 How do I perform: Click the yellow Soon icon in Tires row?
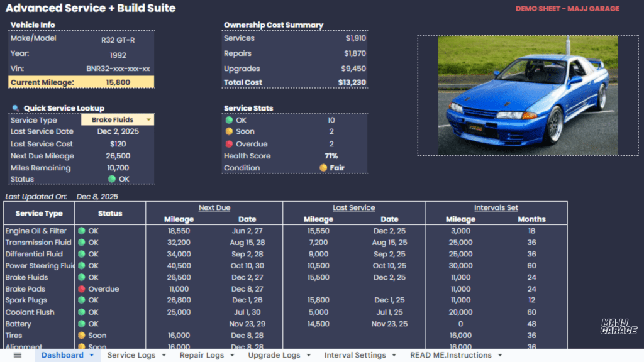pos(81,336)
